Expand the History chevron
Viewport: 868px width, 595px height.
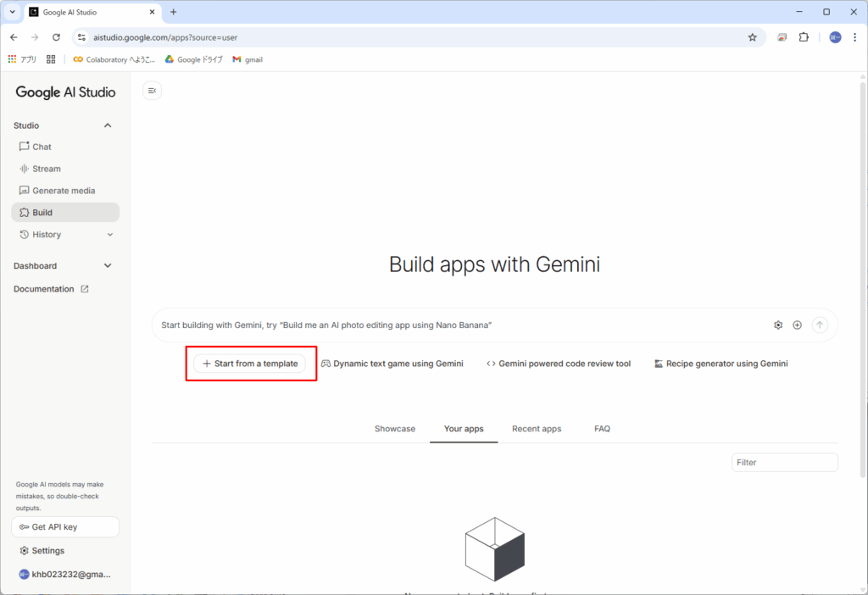click(109, 235)
